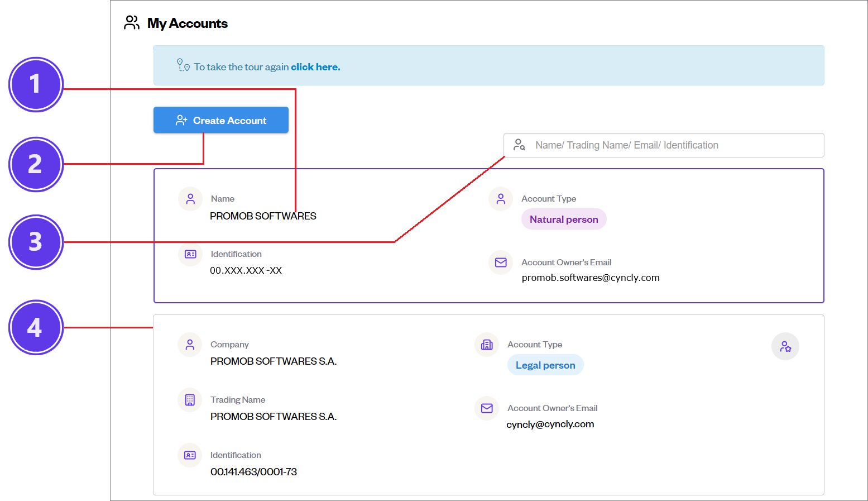Click the search person icon in search box

point(519,145)
